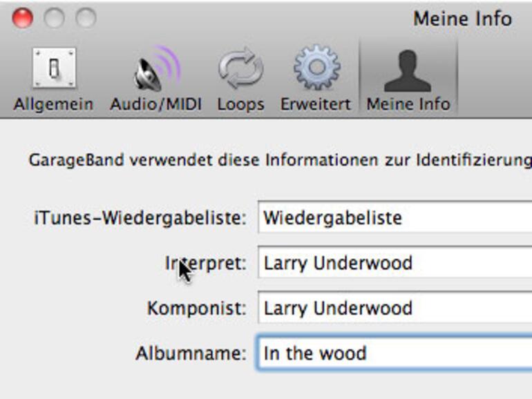Click the "Meine Info" tab label
The width and height of the screenshot is (532, 399).
pos(408,104)
